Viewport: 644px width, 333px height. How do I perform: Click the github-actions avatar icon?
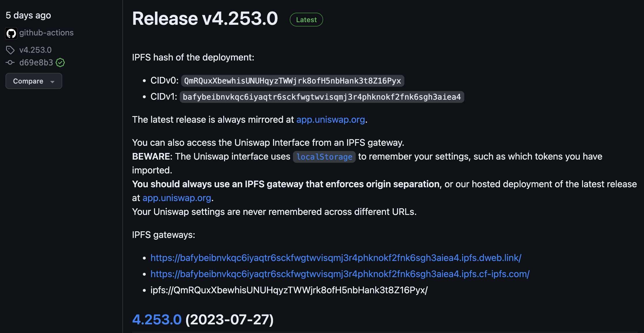11,33
